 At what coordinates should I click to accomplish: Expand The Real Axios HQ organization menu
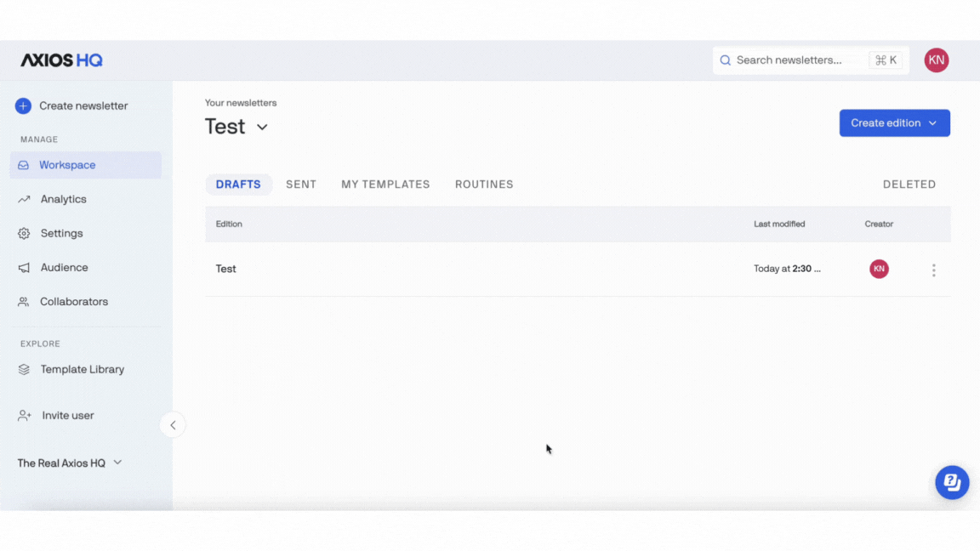click(70, 463)
